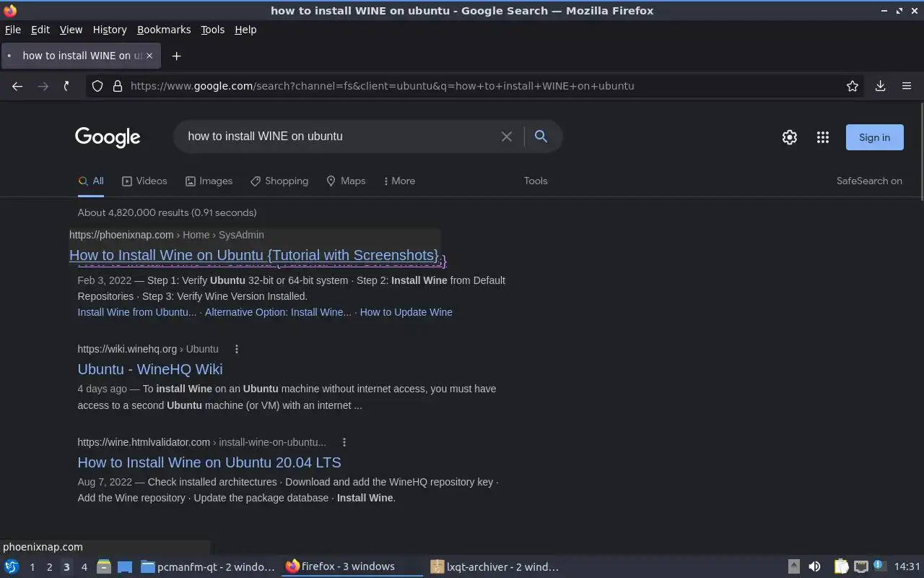
Task: Switch to Maps search results
Action: click(x=346, y=181)
